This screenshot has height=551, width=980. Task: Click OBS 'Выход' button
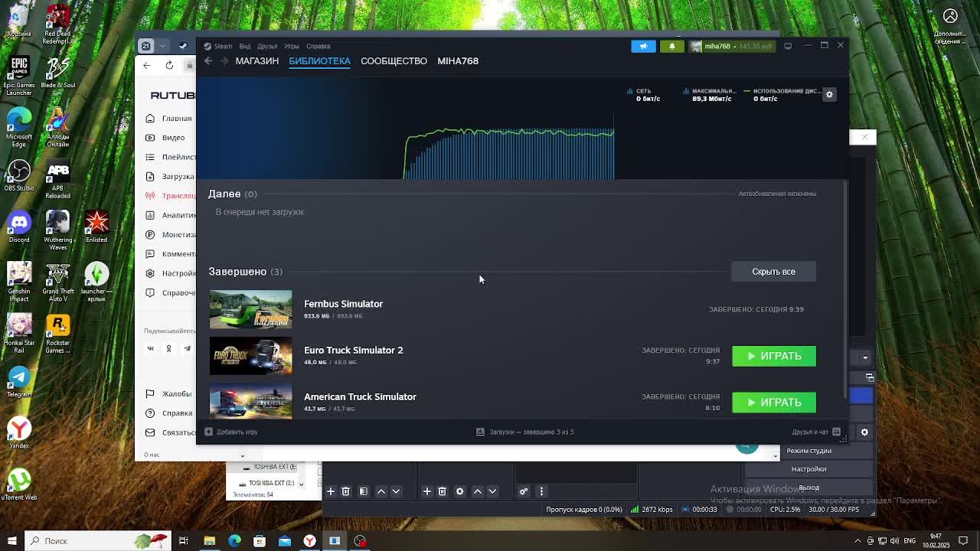pyautogui.click(x=808, y=487)
